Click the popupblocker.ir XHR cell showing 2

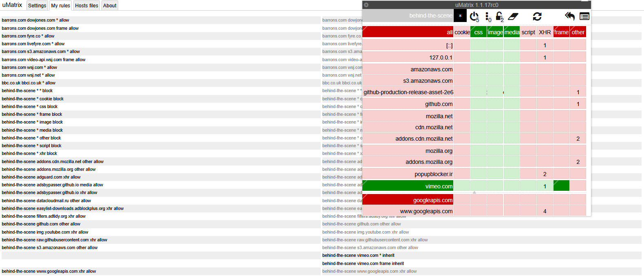[x=545, y=174]
